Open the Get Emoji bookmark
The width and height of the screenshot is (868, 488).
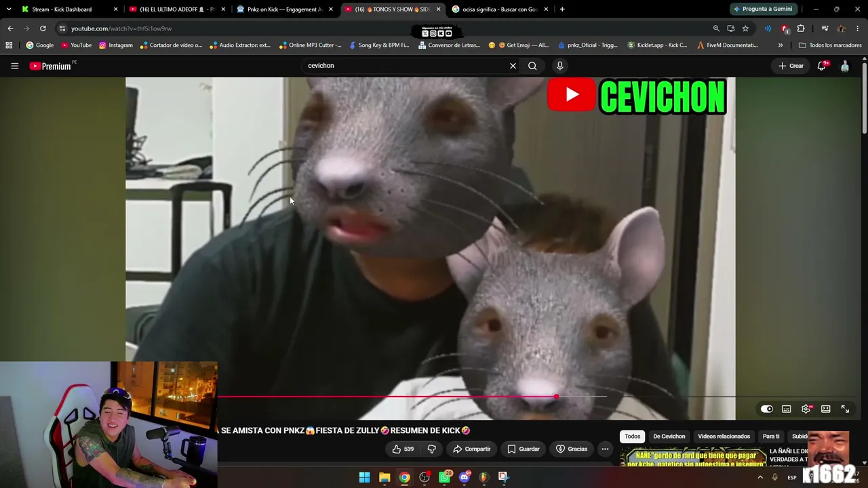pyautogui.click(x=519, y=45)
